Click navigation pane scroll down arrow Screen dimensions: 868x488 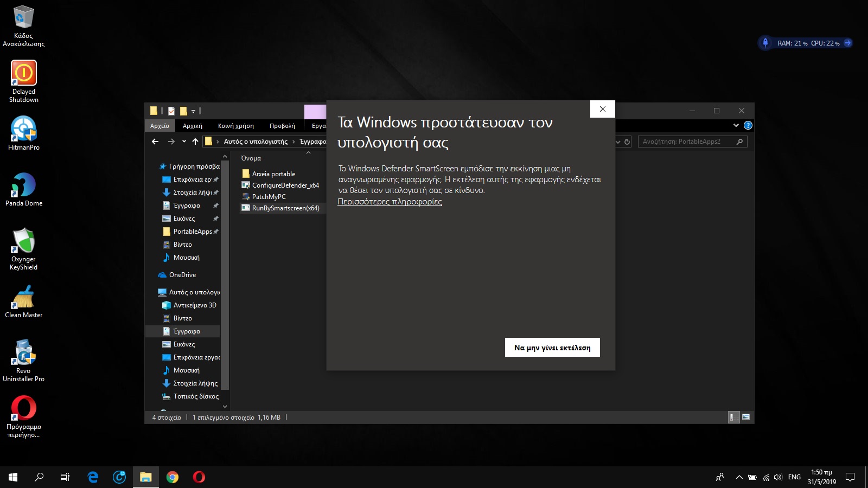[225, 407]
